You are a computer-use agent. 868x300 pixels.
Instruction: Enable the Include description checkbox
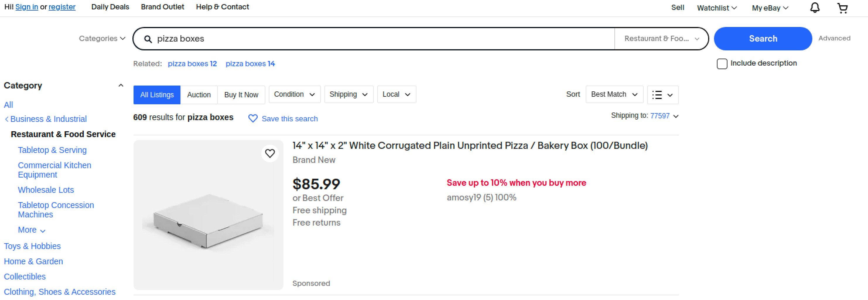pyautogui.click(x=722, y=64)
